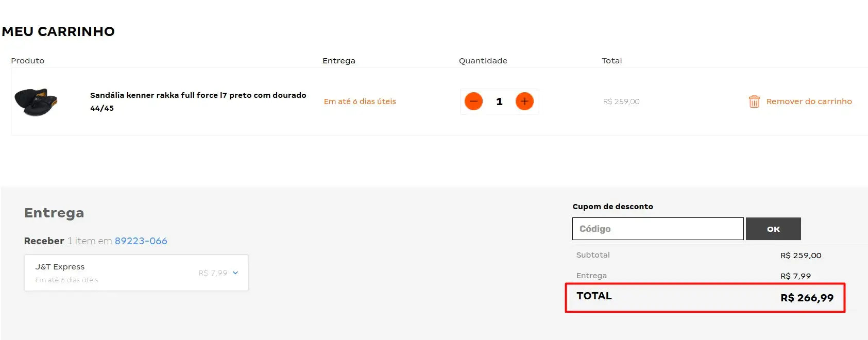Image resolution: width=868 pixels, height=340 pixels.
Task: Click the TOTAL amount R$ 266,99
Action: coord(806,298)
